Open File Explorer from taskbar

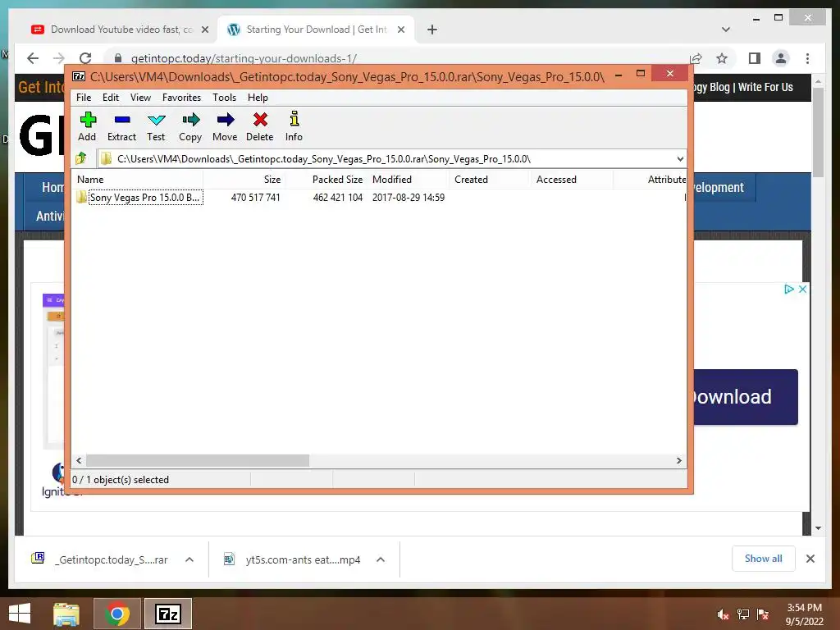click(66, 614)
